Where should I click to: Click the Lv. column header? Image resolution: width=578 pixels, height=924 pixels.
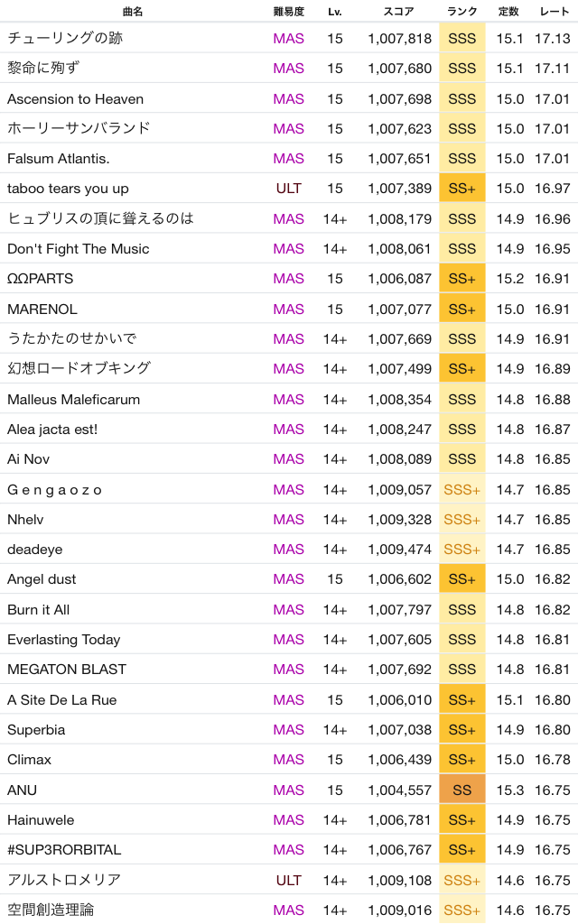tap(335, 12)
